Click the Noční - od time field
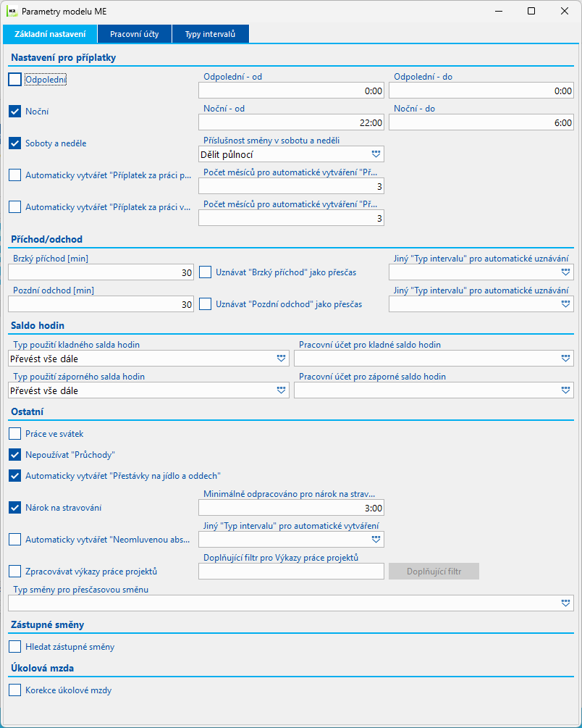 pos(291,122)
